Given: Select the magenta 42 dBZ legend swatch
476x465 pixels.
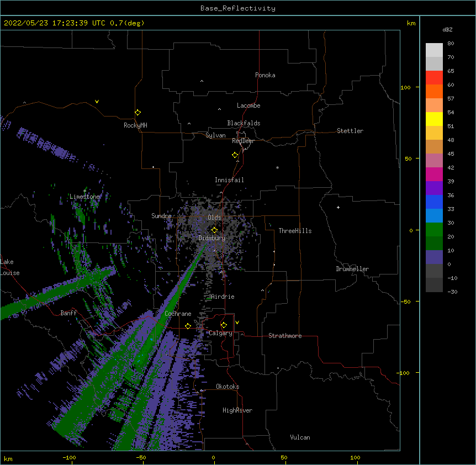Looking at the screenshot, I should coord(434,174).
